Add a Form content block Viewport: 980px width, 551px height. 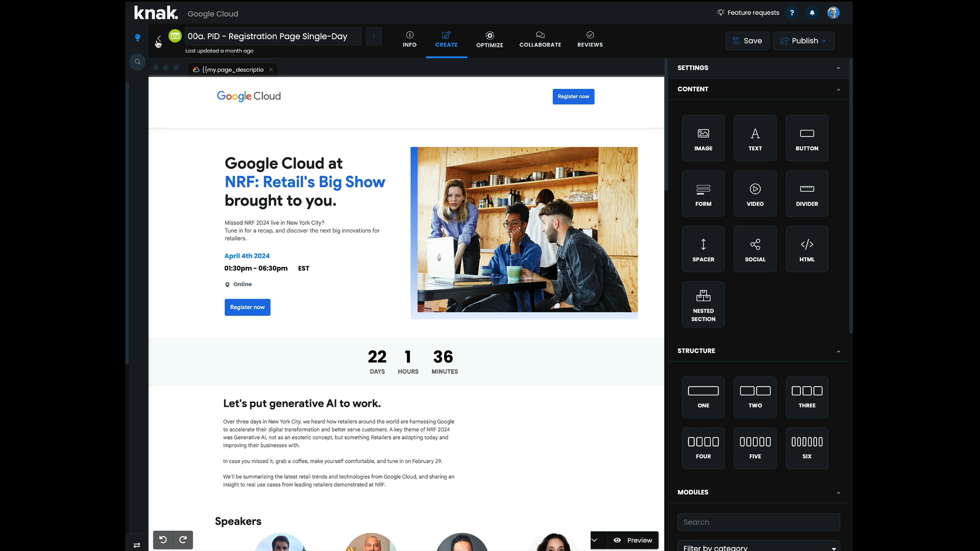[703, 193]
